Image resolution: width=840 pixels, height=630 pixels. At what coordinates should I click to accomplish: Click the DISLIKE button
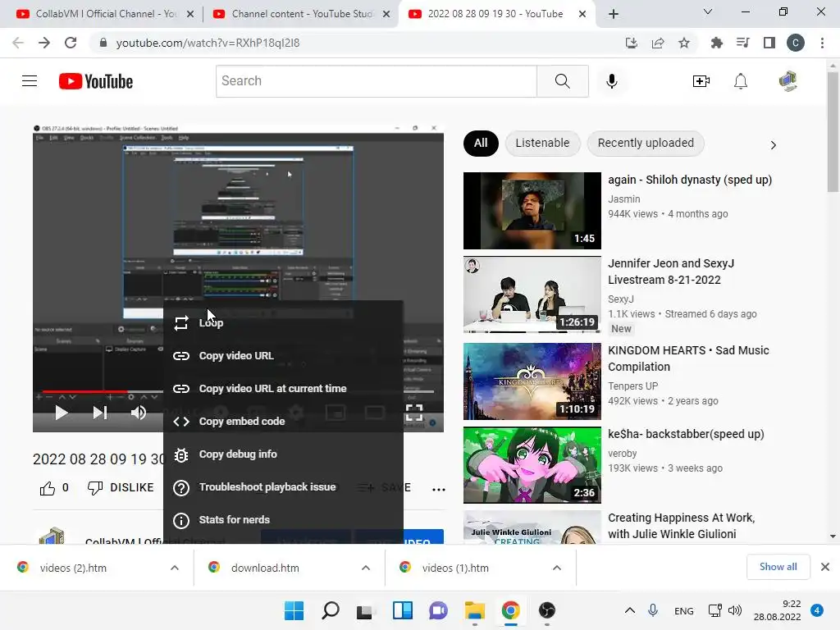(121, 487)
